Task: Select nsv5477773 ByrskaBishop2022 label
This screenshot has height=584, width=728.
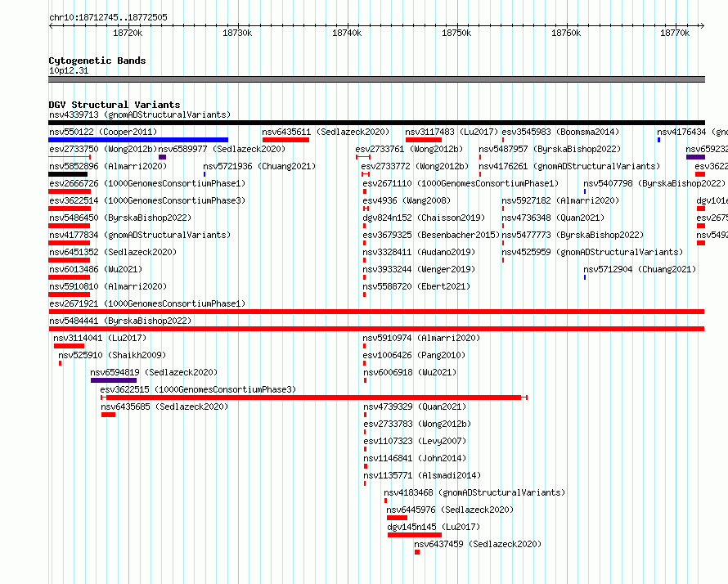Action: (x=573, y=235)
